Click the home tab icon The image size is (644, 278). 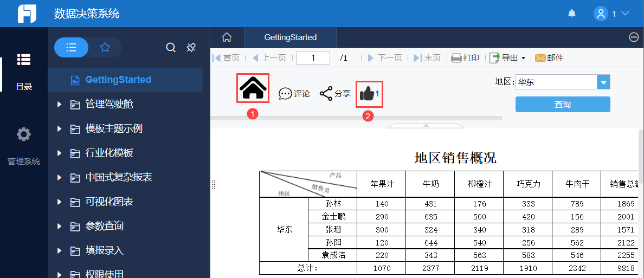tap(227, 37)
